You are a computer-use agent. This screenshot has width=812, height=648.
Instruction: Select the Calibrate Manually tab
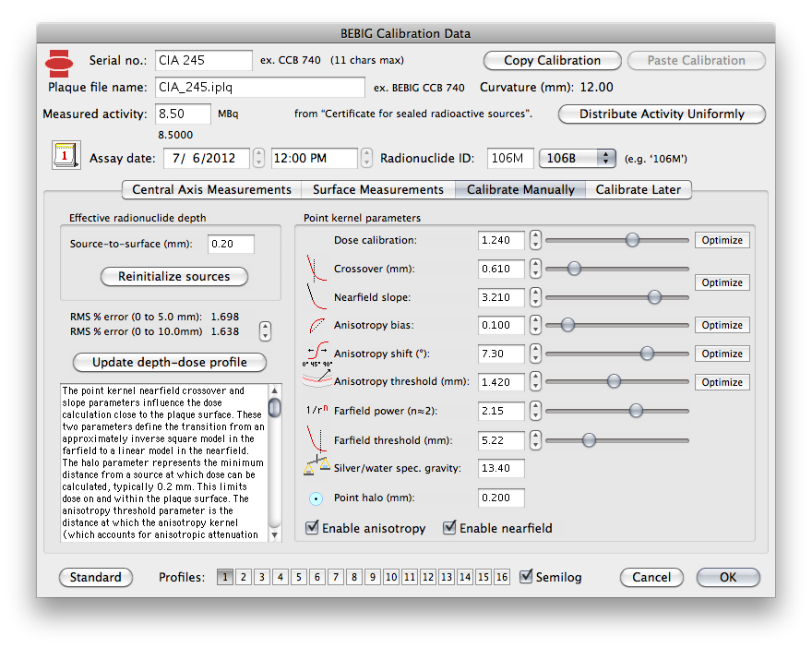coord(520,189)
